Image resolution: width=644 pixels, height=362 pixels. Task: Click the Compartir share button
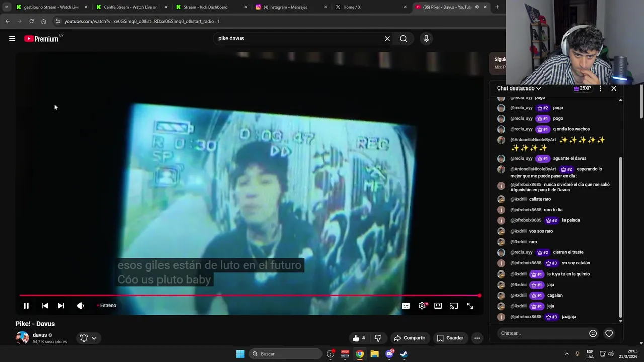410,338
